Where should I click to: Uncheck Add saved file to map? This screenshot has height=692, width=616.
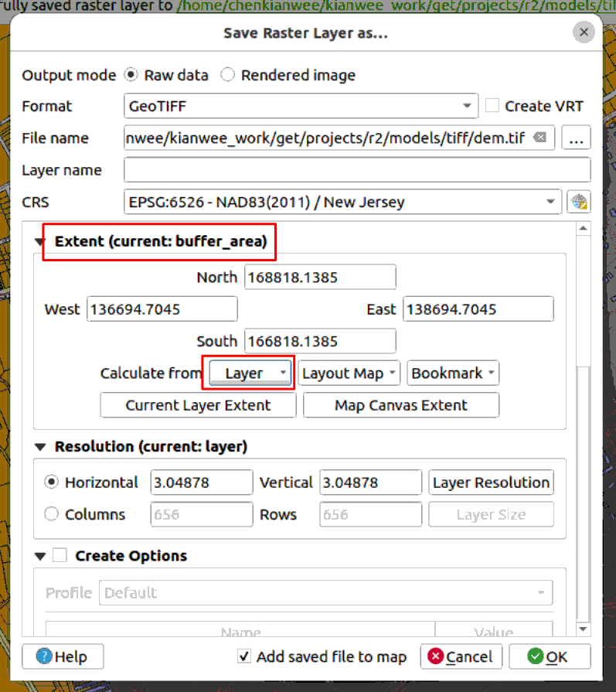244,656
